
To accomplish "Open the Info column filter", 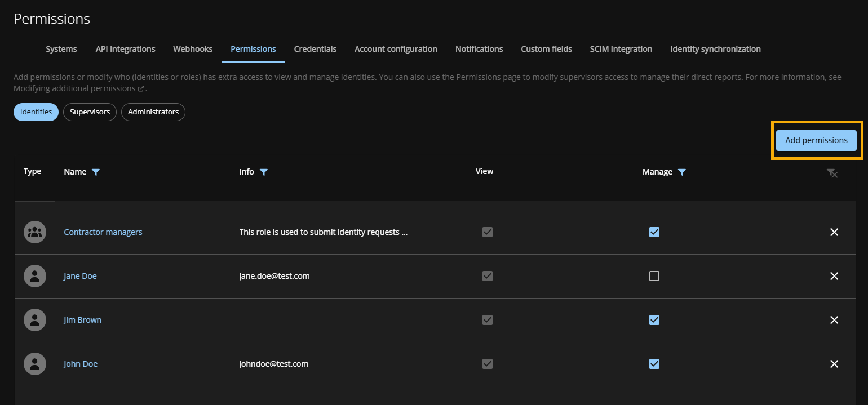I will click(x=263, y=171).
